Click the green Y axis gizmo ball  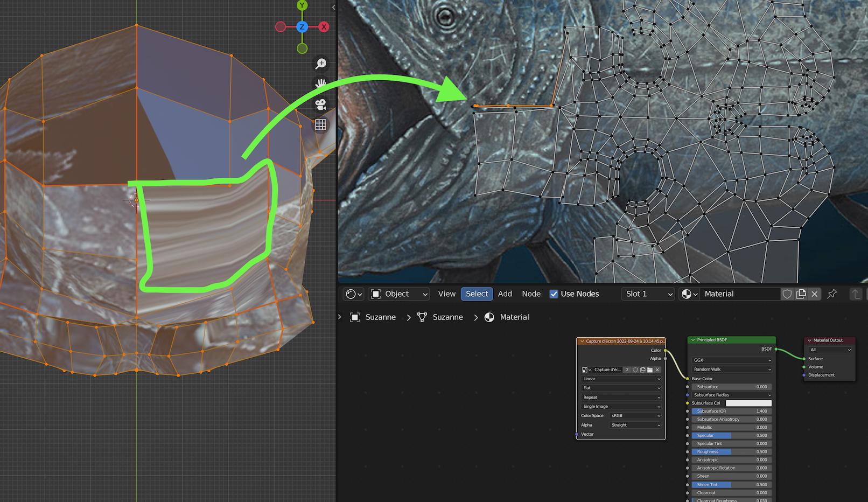(x=302, y=5)
